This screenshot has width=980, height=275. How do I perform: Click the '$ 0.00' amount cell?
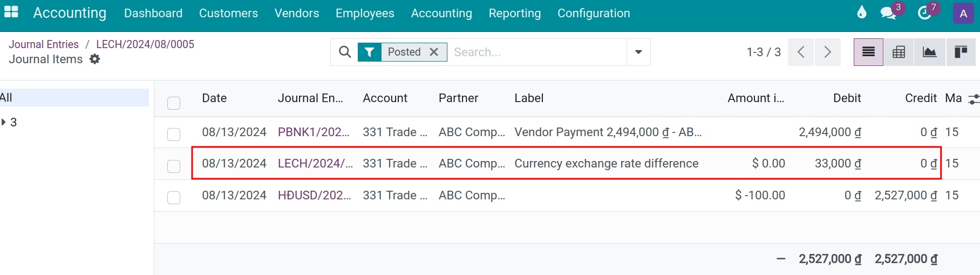[x=768, y=163]
